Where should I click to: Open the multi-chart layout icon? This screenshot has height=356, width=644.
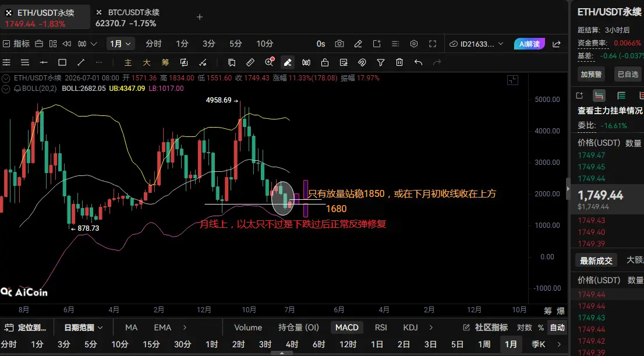pos(53,44)
